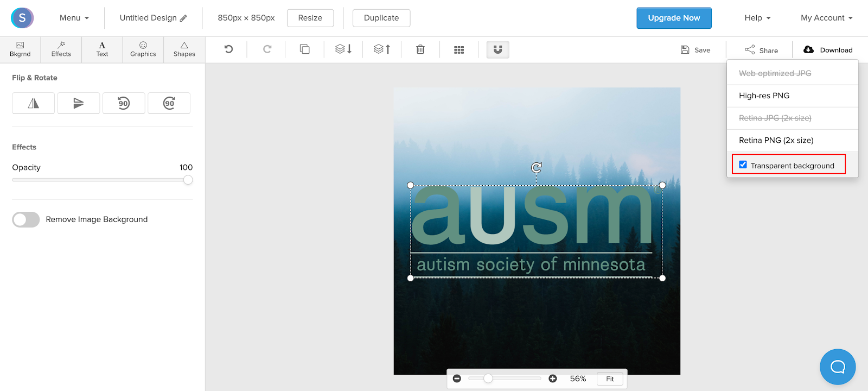The width and height of the screenshot is (868, 391).
Task: Click Upgrade Now button
Action: pos(674,18)
